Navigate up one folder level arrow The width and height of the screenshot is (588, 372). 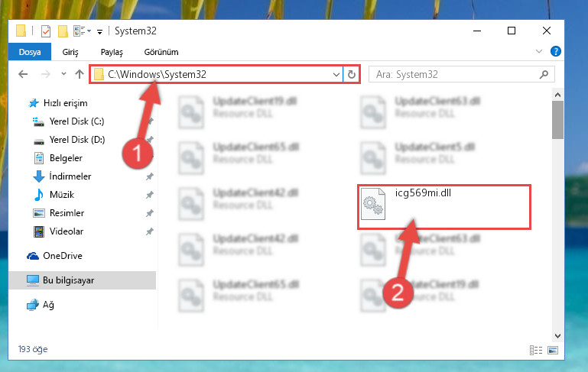tap(79, 74)
